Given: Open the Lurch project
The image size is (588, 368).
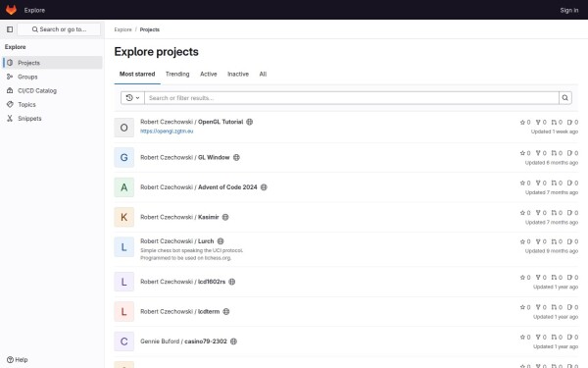Looking at the screenshot, I should (x=206, y=241).
